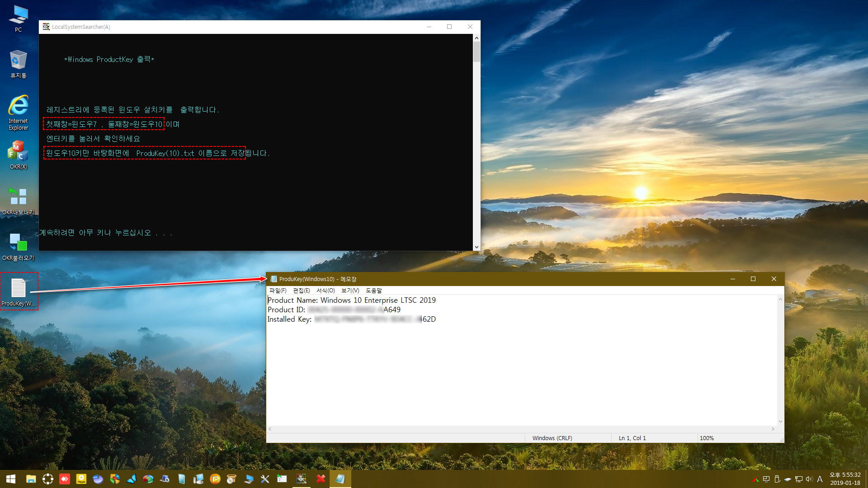This screenshot has width=868, height=488.
Task: Click the multicolor shield icon in taskbar
Action: tap(115, 479)
